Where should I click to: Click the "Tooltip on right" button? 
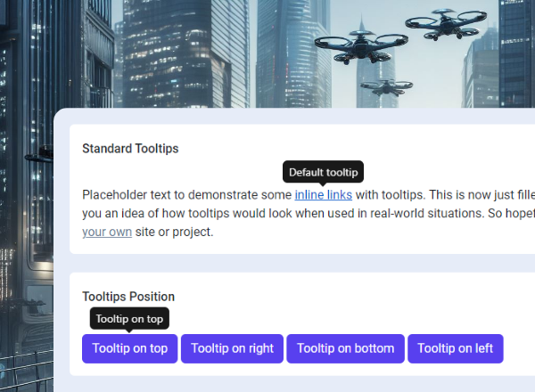232,349
